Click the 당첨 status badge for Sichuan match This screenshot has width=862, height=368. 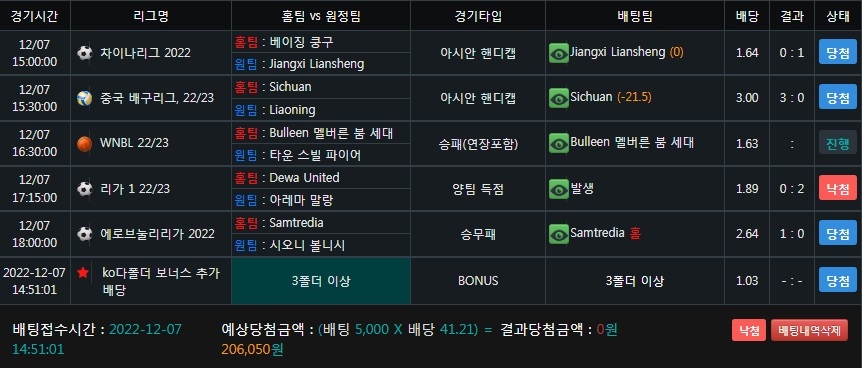pos(838,98)
